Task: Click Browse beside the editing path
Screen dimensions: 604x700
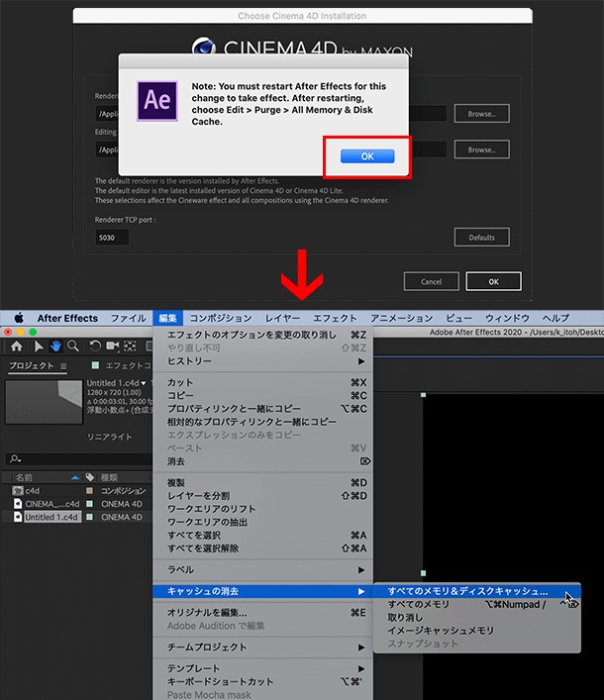Action: 481,150
